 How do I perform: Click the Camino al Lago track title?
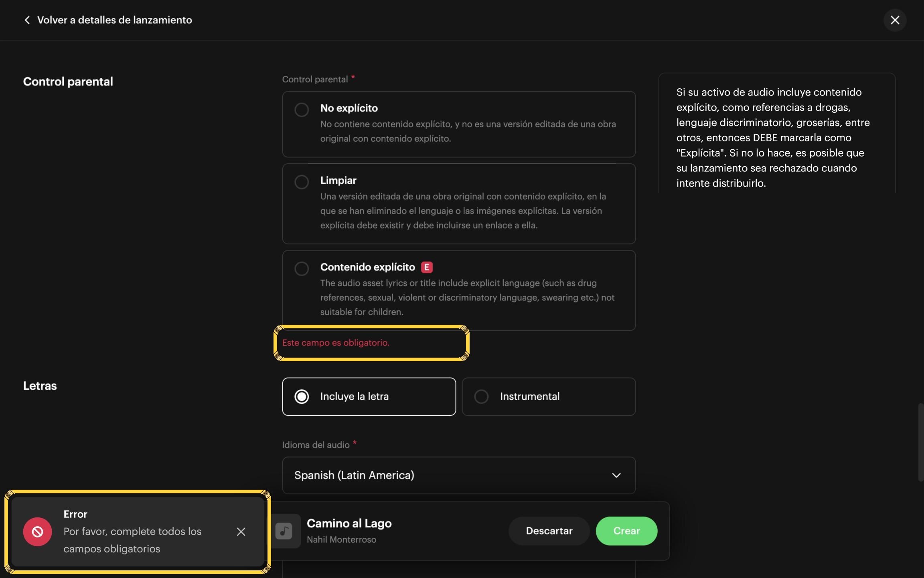[349, 523]
